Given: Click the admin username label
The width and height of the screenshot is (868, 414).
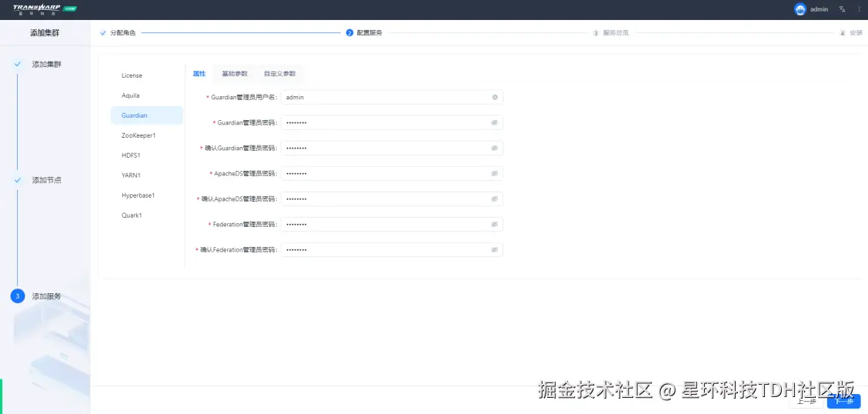Looking at the screenshot, I should point(820,9).
